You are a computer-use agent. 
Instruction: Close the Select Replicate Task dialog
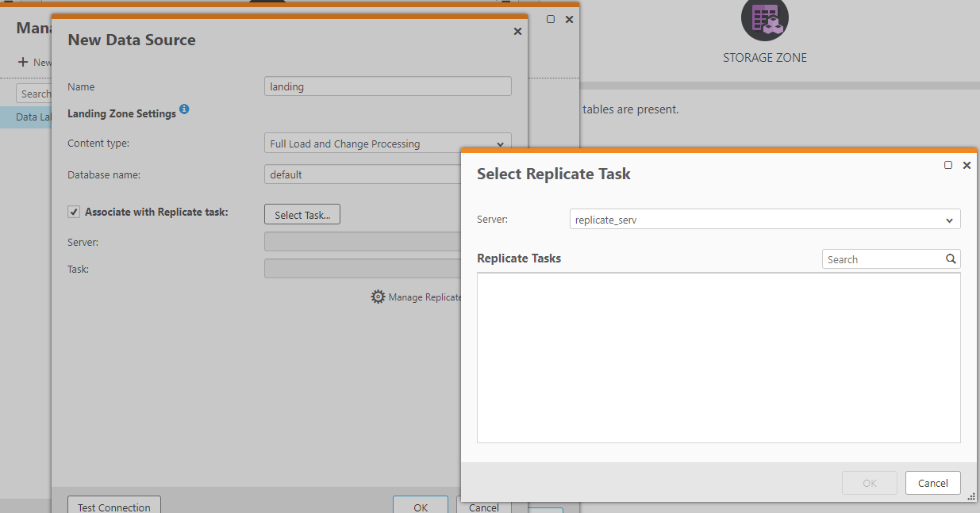(x=967, y=165)
